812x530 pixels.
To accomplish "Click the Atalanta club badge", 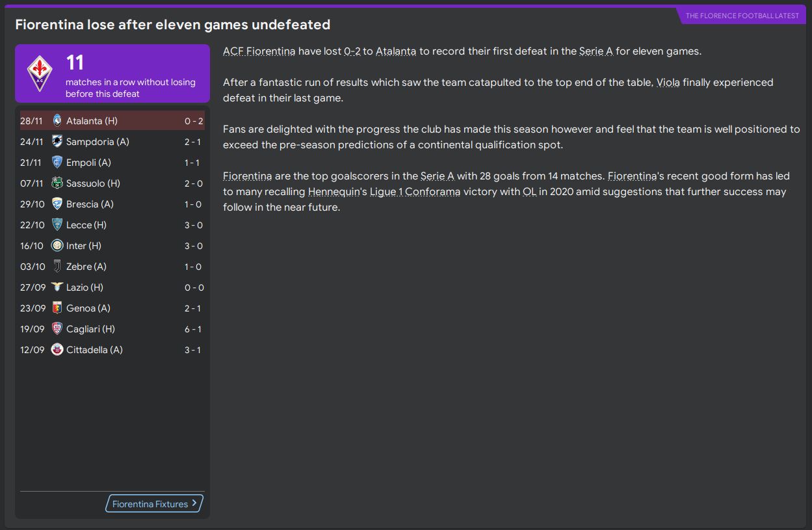I will click(57, 121).
